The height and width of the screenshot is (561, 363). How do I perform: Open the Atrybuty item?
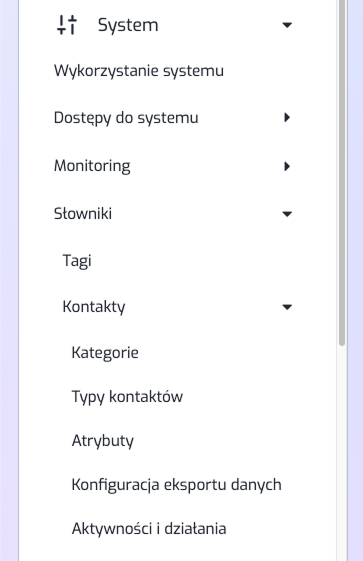[x=102, y=441]
